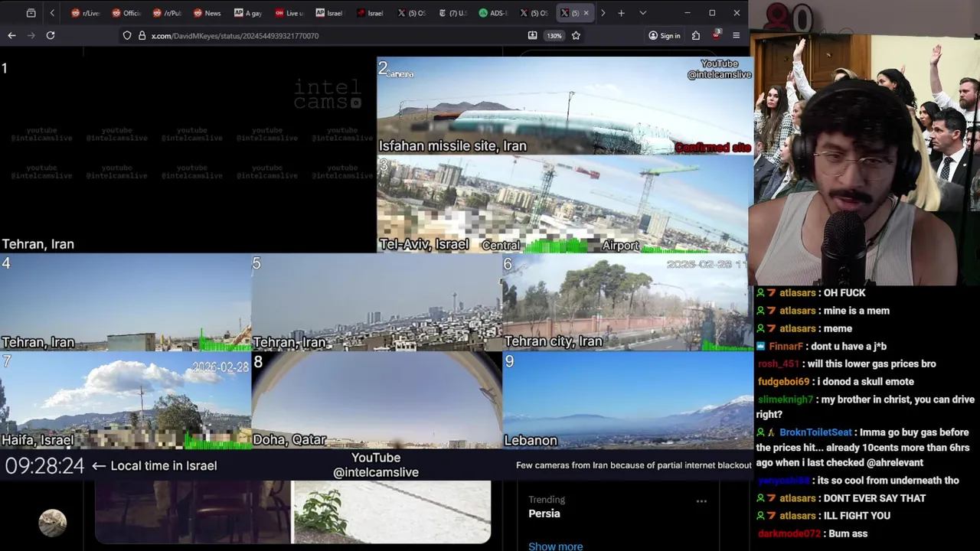Image resolution: width=980 pixels, height=551 pixels.
Task: Click chat message 'OH FUCK' by atlasars
Action: click(844, 293)
